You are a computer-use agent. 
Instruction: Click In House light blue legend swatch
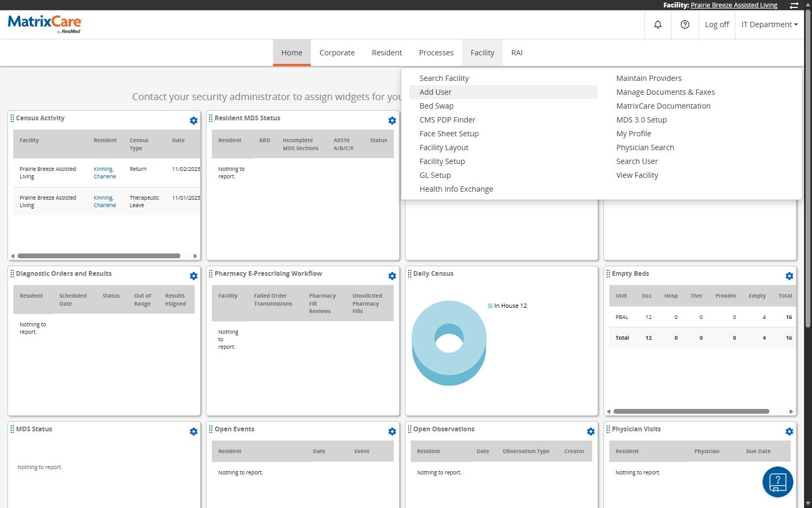click(490, 306)
